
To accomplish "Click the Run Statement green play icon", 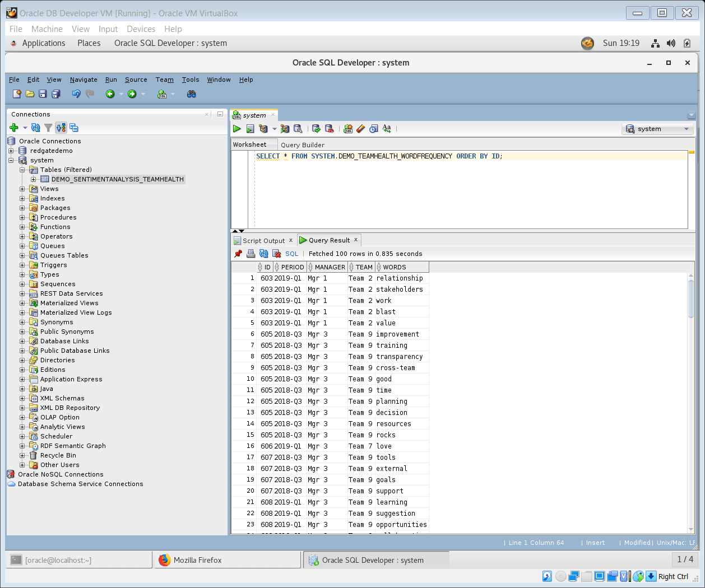I will pyautogui.click(x=237, y=129).
